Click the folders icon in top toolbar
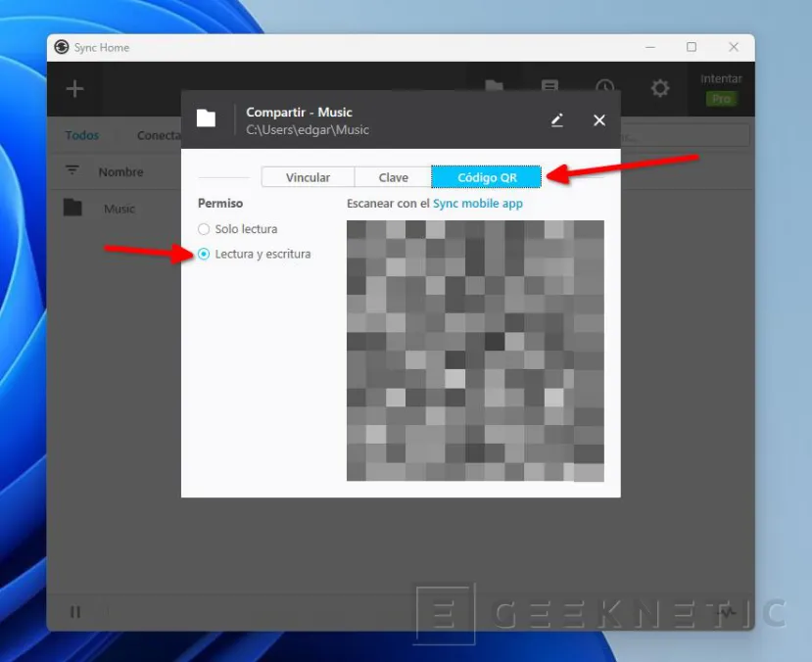Image resolution: width=812 pixels, height=662 pixels. point(494,85)
